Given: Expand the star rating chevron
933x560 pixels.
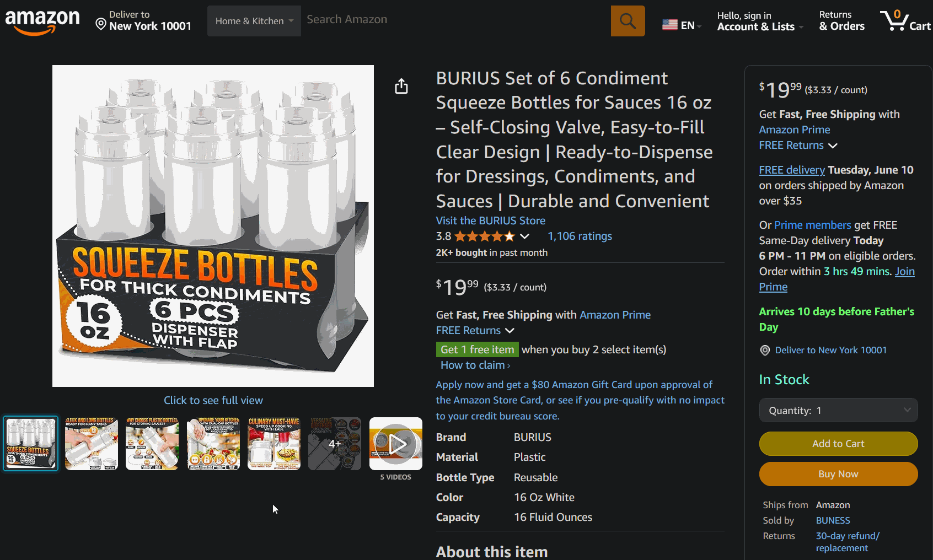Looking at the screenshot, I should pyautogui.click(x=525, y=236).
